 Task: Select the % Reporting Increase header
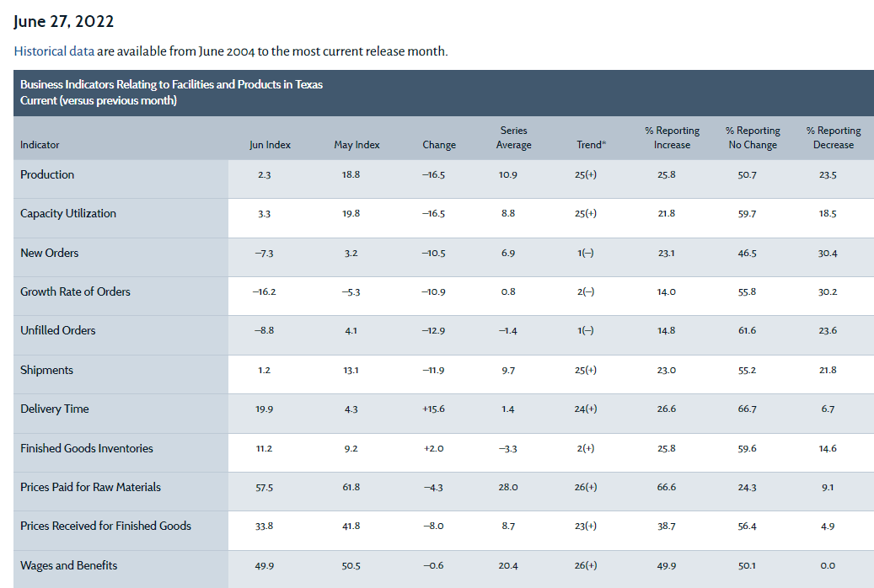(x=672, y=138)
